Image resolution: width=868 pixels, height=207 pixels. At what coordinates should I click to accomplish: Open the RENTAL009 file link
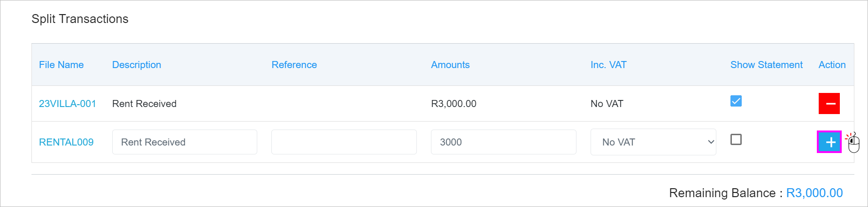tap(66, 142)
